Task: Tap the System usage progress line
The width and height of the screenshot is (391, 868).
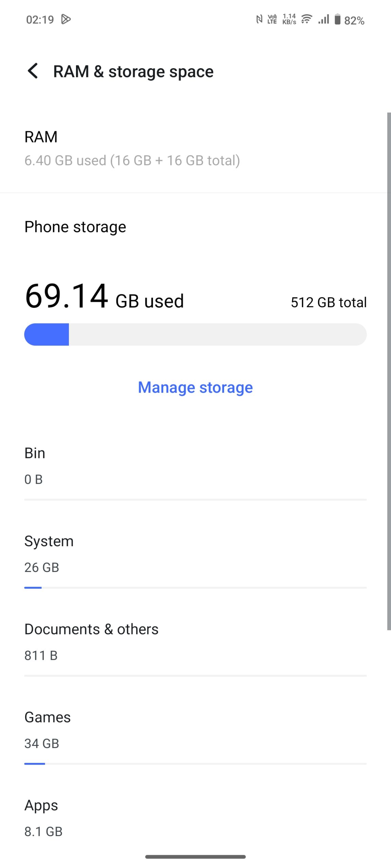Action: pyautogui.click(x=195, y=588)
